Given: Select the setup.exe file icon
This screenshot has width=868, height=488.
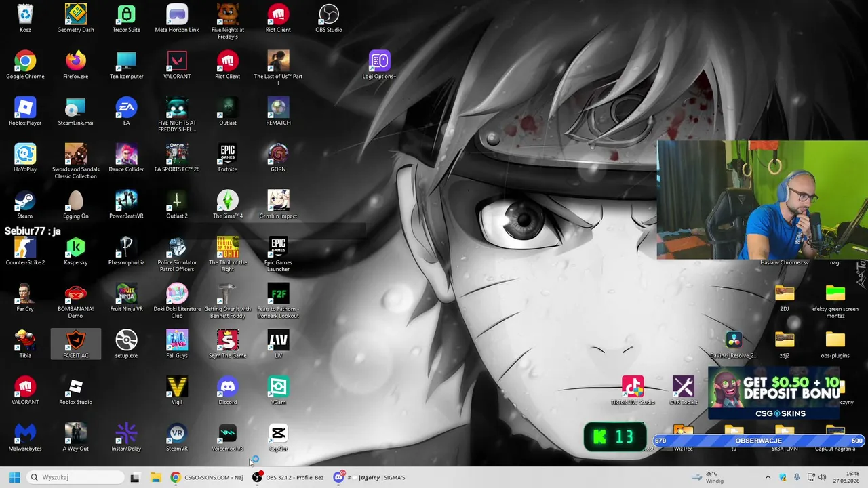Looking at the screenshot, I should coord(126,344).
